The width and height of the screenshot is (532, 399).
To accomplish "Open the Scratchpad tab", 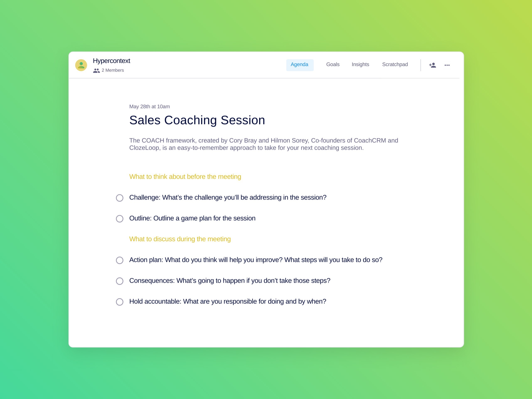I will (395, 65).
